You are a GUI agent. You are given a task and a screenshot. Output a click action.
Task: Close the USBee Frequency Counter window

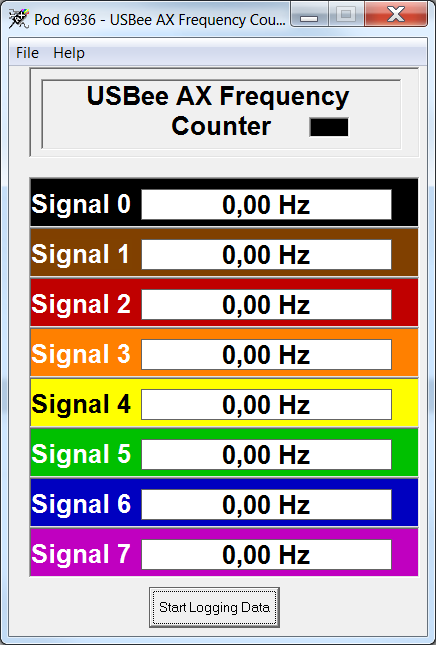coord(396,15)
